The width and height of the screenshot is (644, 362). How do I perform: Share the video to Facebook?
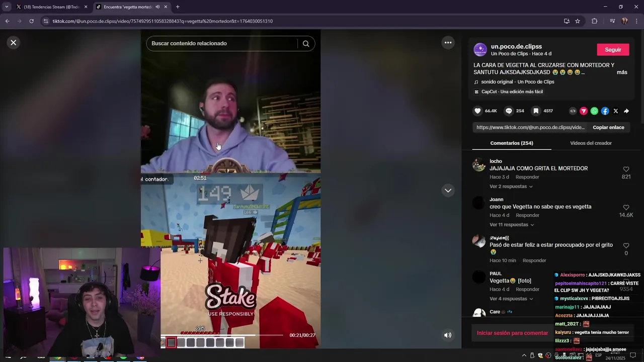tap(605, 111)
